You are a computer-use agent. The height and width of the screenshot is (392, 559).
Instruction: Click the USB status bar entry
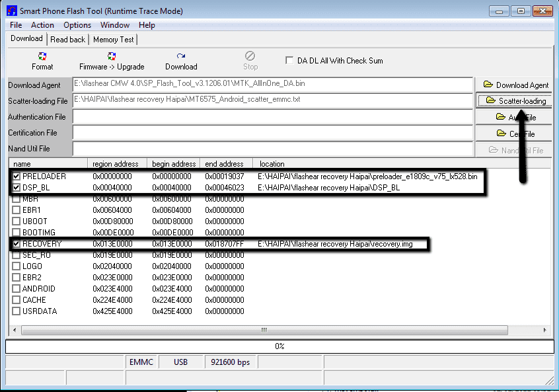pyautogui.click(x=181, y=362)
